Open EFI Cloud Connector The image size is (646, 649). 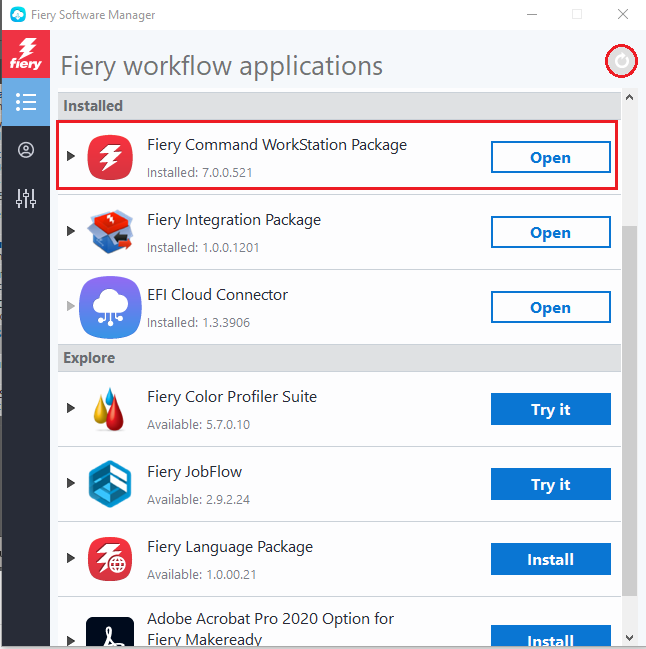(x=550, y=307)
